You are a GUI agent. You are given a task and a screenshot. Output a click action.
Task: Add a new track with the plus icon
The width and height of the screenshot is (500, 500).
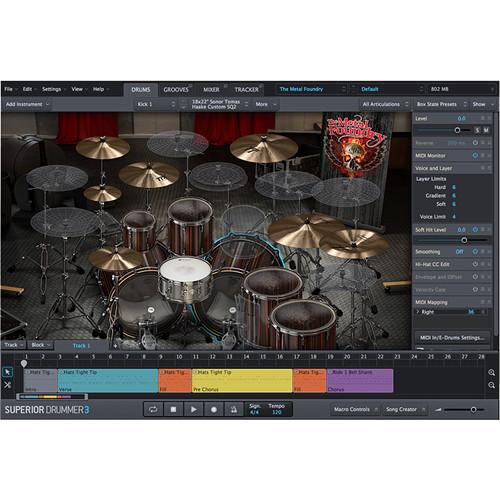(x=115, y=346)
